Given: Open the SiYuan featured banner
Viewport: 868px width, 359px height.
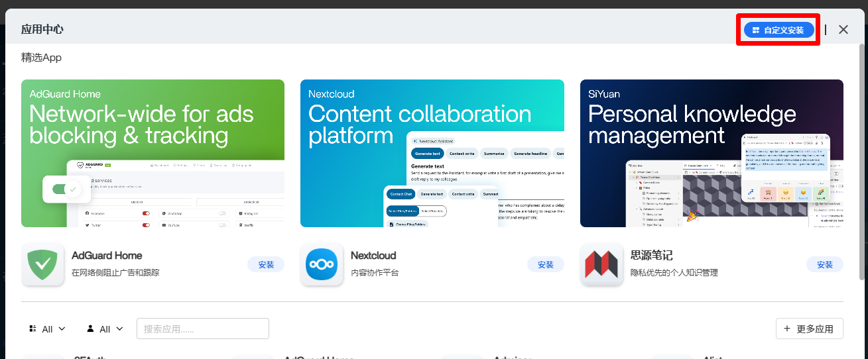Looking at the screenshot, I should (712, 154).
